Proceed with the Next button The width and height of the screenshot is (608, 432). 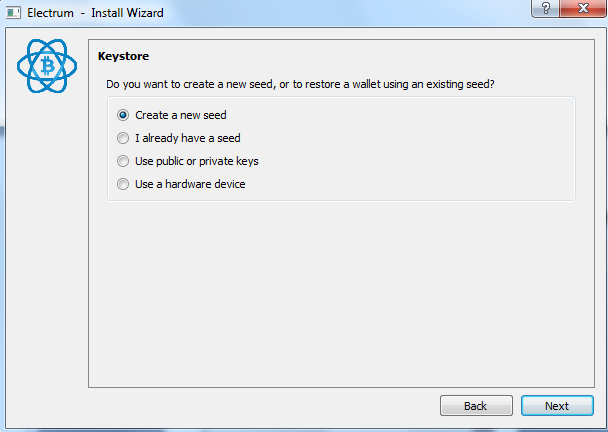[x=557, y=406]
